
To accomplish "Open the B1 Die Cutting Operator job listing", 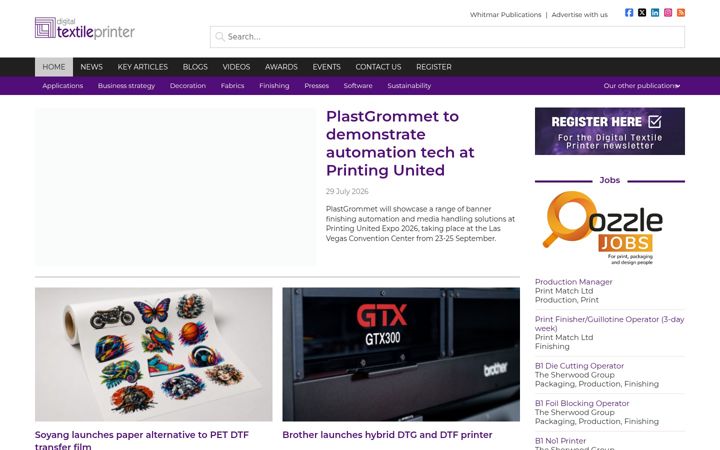I will [x=579, y=366].
